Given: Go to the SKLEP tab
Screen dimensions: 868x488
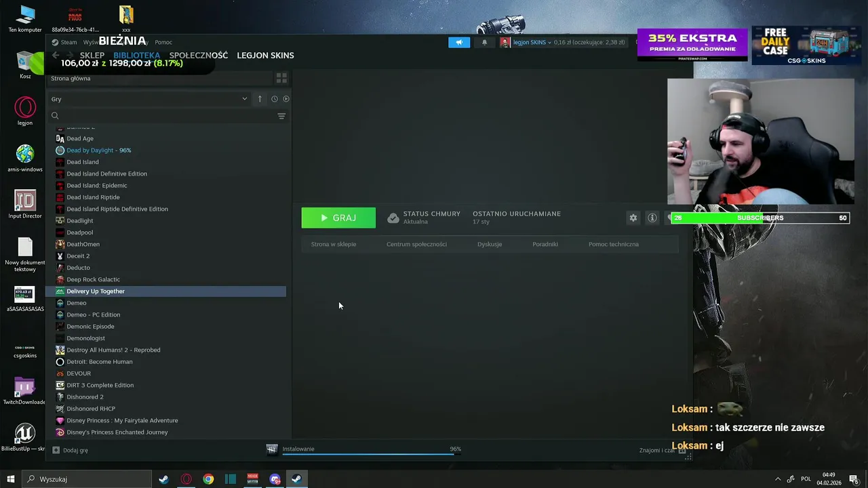Looking at the screenshot, I should coord(92,56).
